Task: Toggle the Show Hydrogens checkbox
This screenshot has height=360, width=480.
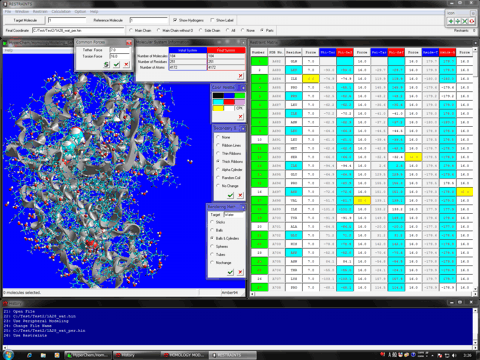Action: coord(175,20)
